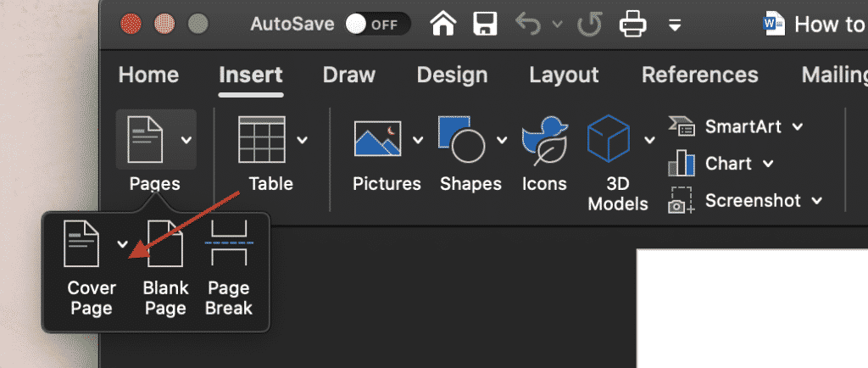The width and height of the screenshot is (868, 368).
Task: Click the Redo circular arrow icon
Action: (x=588, y=24)
